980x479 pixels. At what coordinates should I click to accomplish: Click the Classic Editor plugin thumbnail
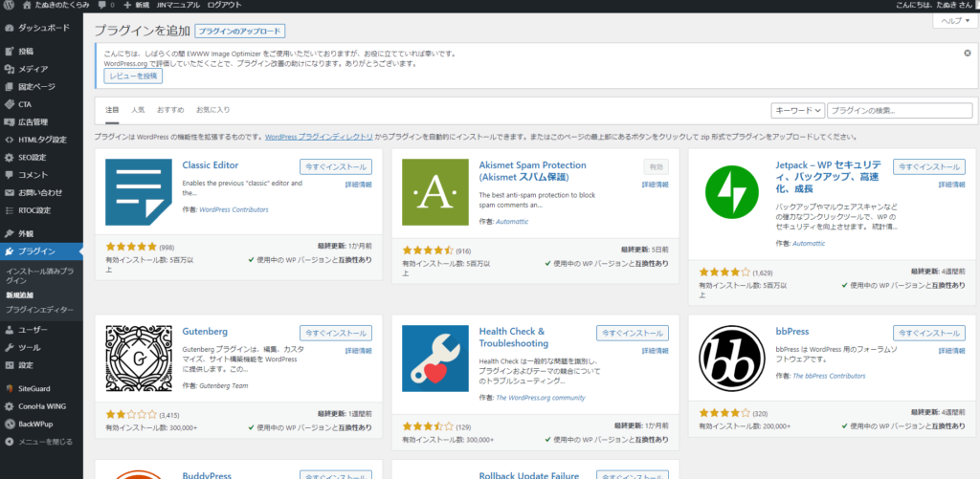click(139, 192)
